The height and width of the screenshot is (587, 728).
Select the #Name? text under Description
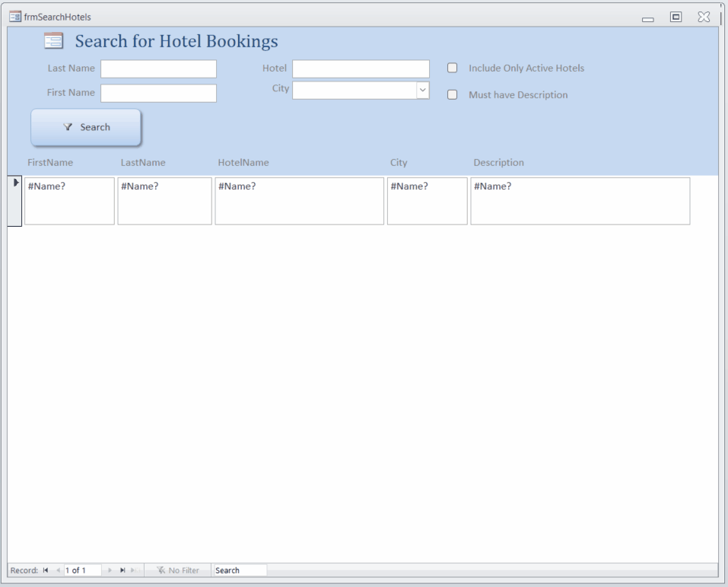[x=492, y=186]
